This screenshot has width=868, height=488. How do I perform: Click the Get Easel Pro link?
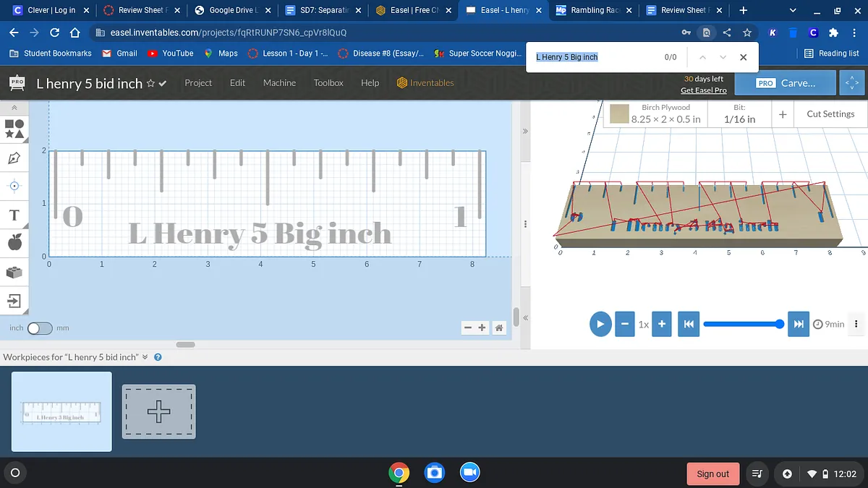(x=703, y=90)
